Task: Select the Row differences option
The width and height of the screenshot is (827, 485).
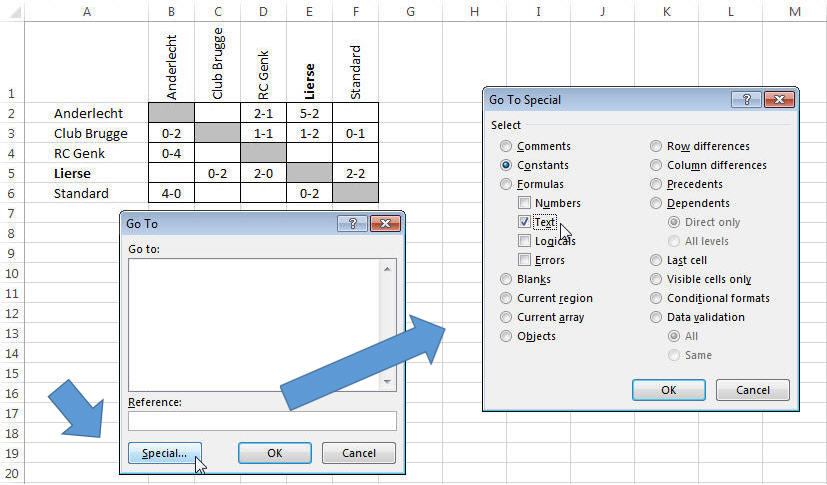Action: pyautogui.click(x=656, y=146)
